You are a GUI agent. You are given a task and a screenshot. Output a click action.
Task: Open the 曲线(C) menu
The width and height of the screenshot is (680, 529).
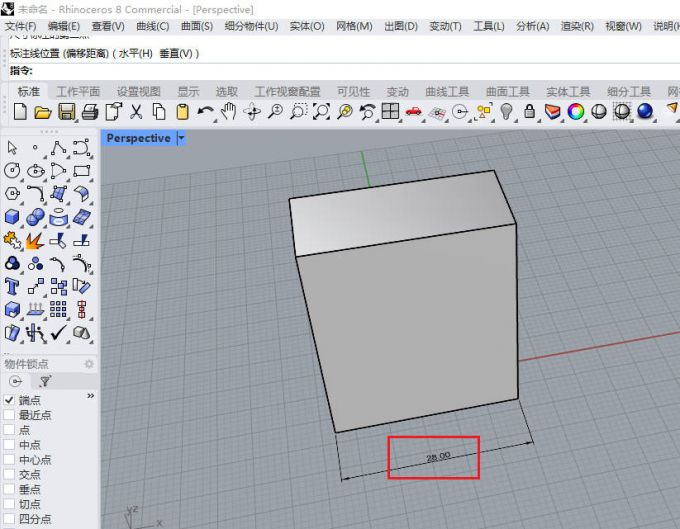pos(153,26)
